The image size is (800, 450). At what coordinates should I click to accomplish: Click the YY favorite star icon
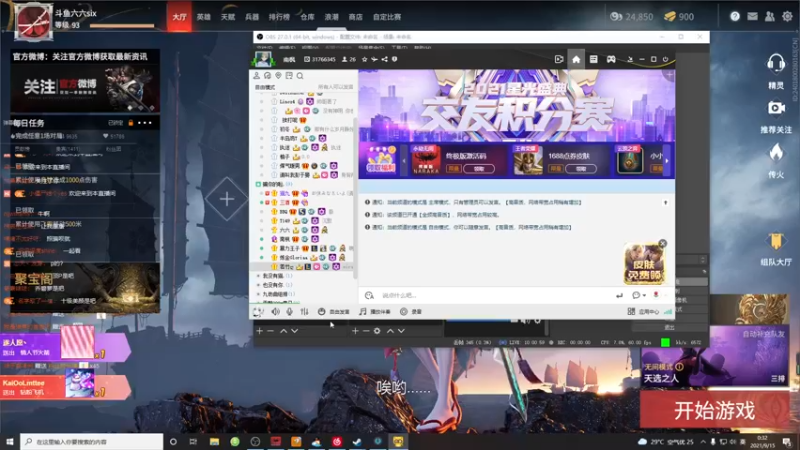tap(364, 59)
